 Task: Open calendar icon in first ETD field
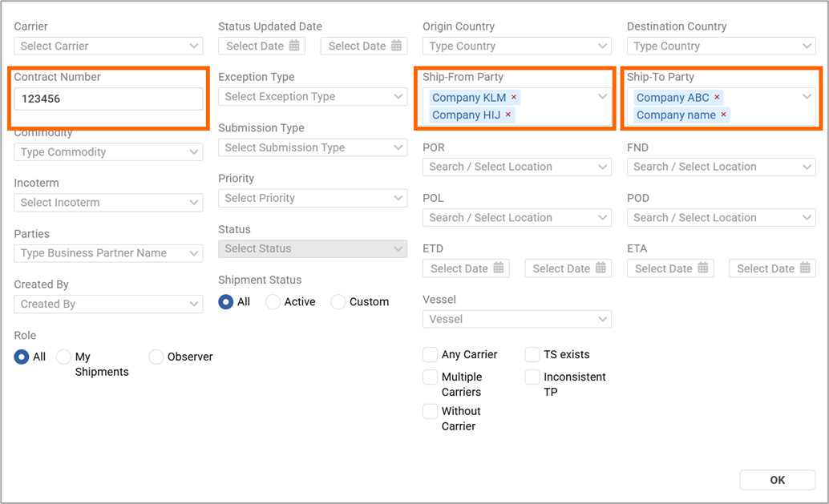click(x=499, y=268)
